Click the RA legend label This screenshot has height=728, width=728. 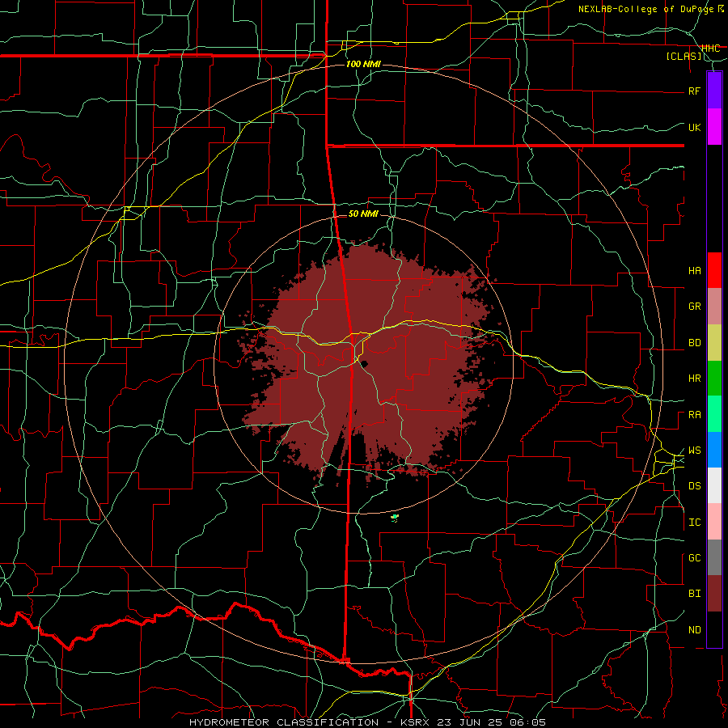tap(695, 415)
